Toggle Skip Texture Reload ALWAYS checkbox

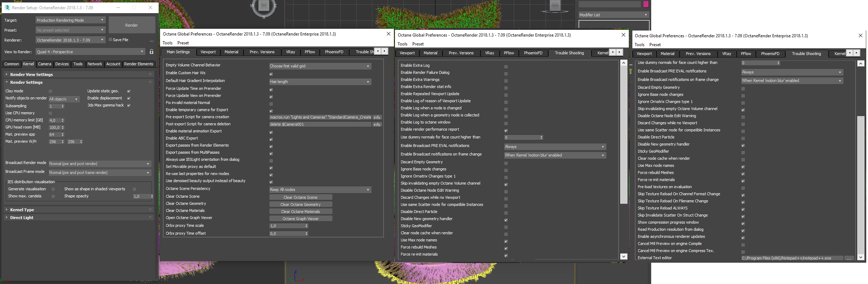tap(743, 209)
